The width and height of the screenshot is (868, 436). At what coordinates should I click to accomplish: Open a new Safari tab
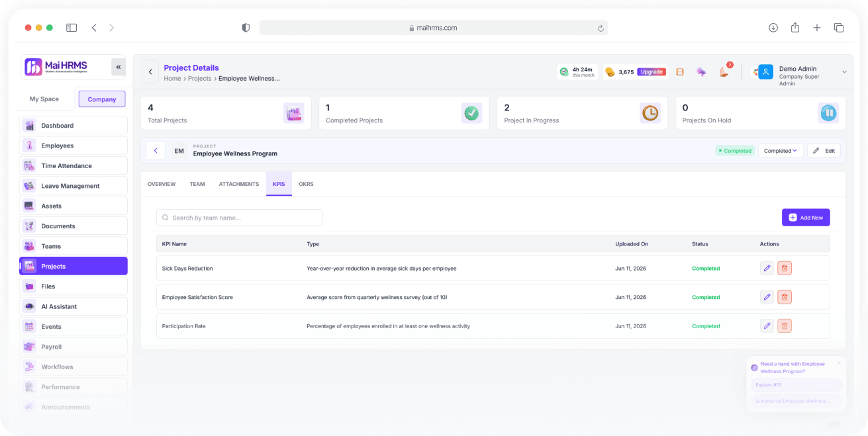(x=817, y=28)
